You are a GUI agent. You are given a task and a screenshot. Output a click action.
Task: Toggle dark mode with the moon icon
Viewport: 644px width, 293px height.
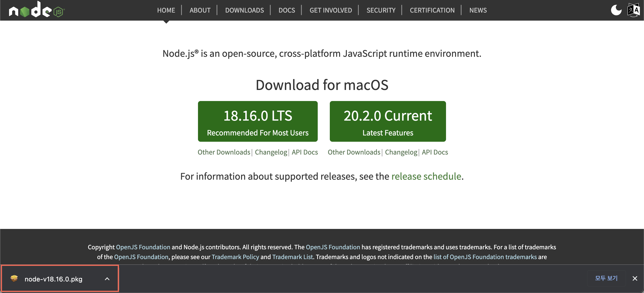(616, 10)
